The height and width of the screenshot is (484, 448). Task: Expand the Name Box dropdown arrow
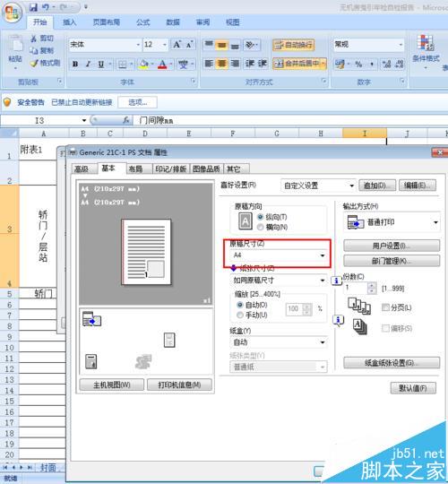pos(84,120)
